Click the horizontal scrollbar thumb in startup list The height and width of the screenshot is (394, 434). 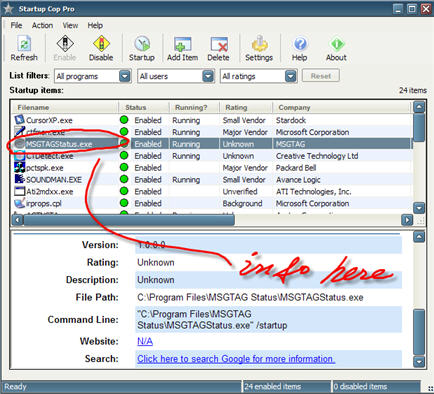(x=129, y=220)
